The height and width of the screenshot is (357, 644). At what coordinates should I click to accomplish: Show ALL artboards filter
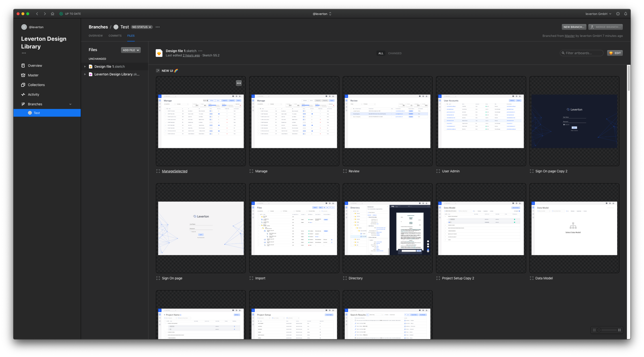[x=381, y=53]
